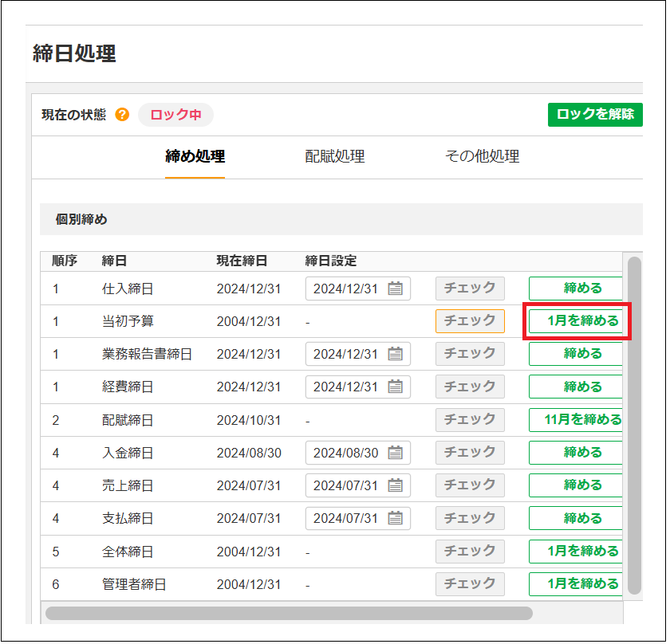Viewport: 670px width, 644px height.
Task: Click the help icon beside 現在の状態
Action: click(122, 115)
